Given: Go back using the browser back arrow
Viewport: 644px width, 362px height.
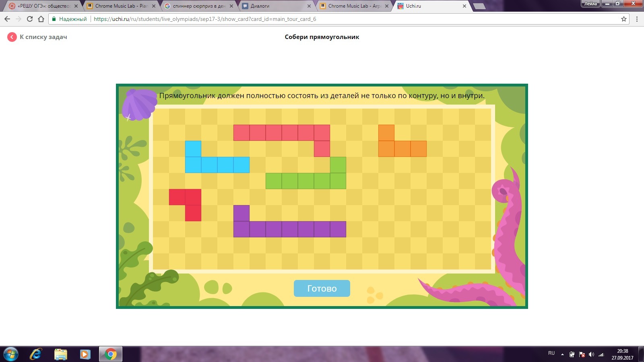Looking at the screenshot, I should [x=7, y=19].
